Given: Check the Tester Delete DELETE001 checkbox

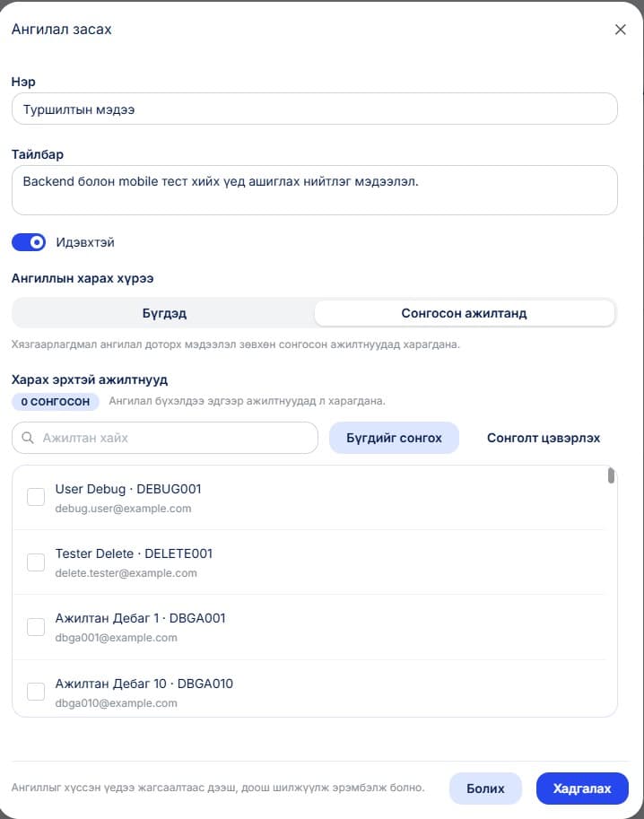Looking at the screenshot, I should 36,562.
